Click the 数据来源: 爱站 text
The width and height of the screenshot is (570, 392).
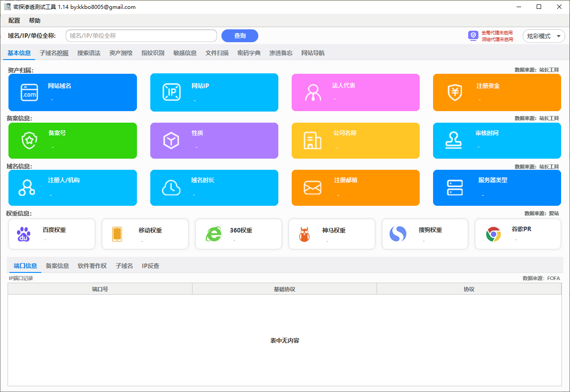tap(542, 213)
